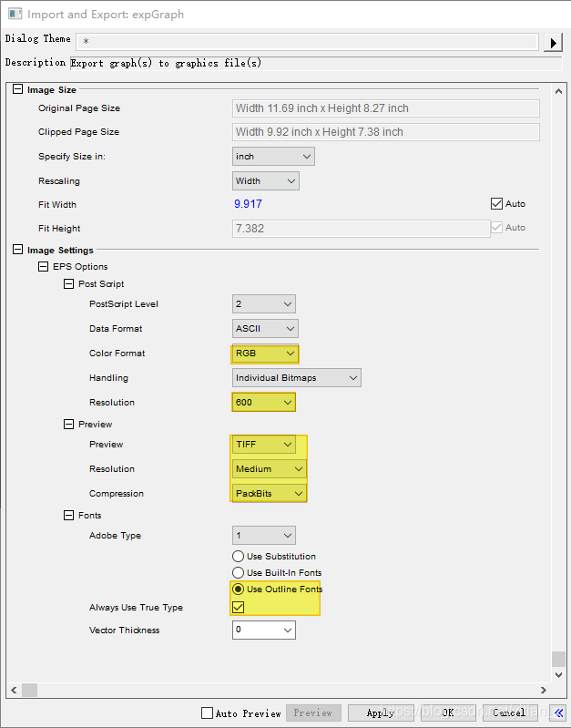
Task: Click the Fit Height 7.382 field
Action: [361, 229]
